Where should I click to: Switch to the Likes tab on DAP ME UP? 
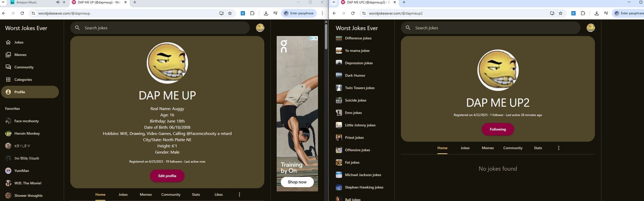coord(218,195)
